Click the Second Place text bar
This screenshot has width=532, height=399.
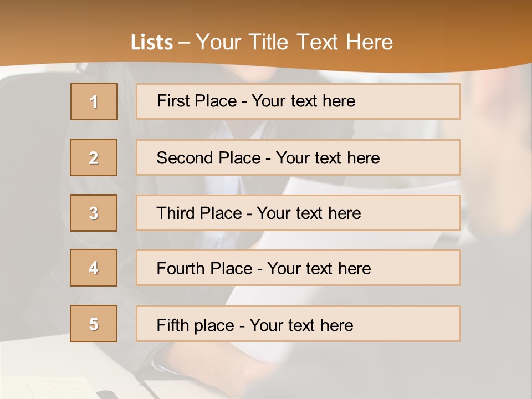point(298,157)
